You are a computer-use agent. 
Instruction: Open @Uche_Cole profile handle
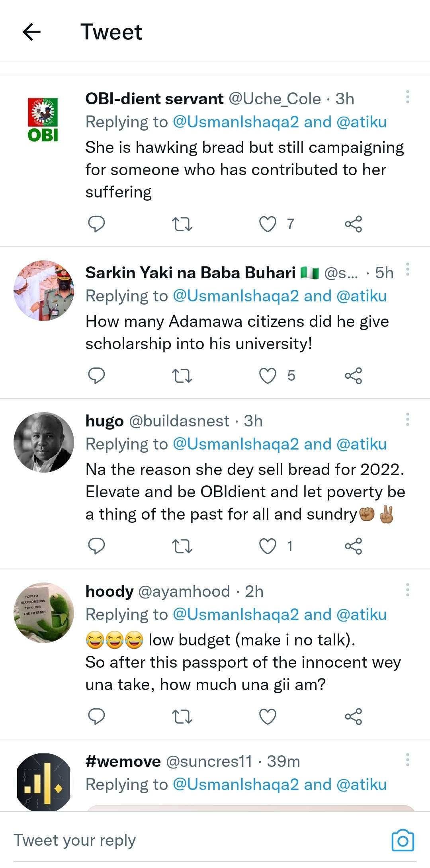[275, 99]
